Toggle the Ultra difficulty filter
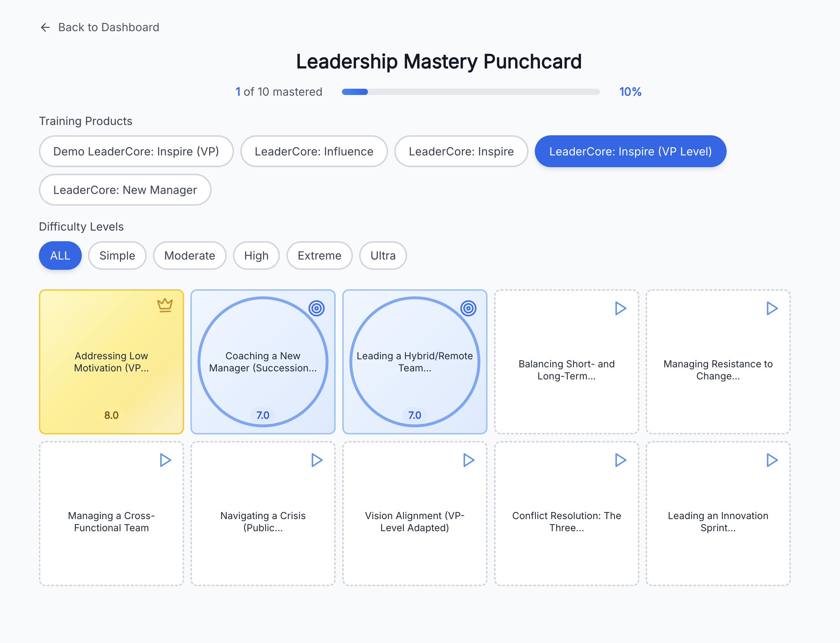Screen dimensions: 840x643 pos(383,256)
